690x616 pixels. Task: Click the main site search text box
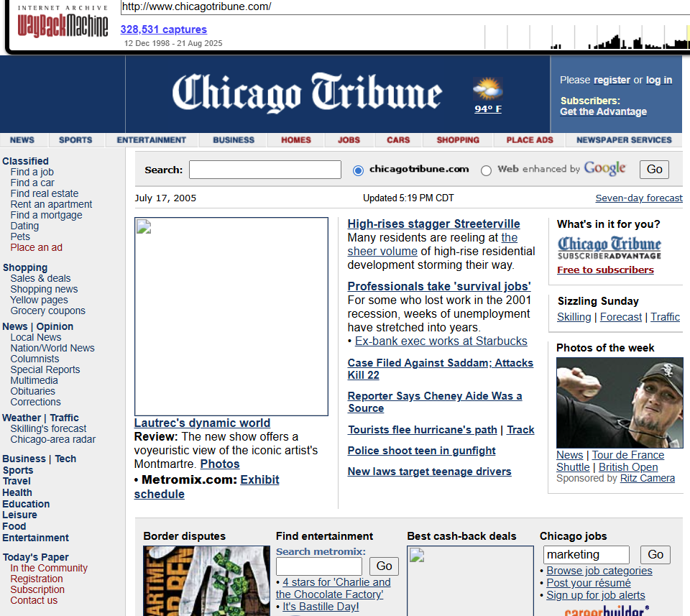click(x=265, y=170)
